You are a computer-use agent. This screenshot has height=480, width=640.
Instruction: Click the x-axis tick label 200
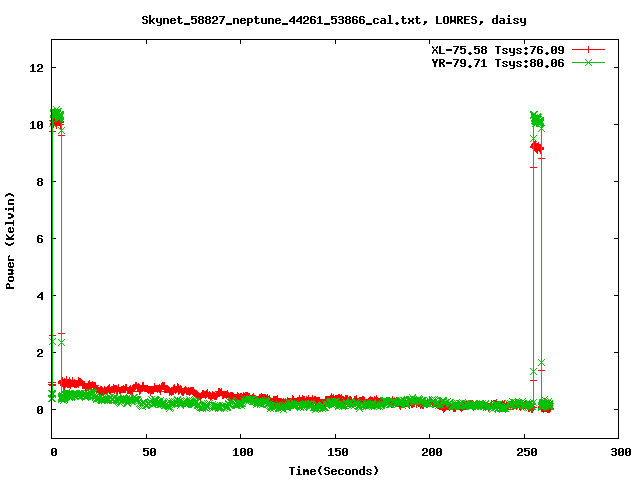432,452
